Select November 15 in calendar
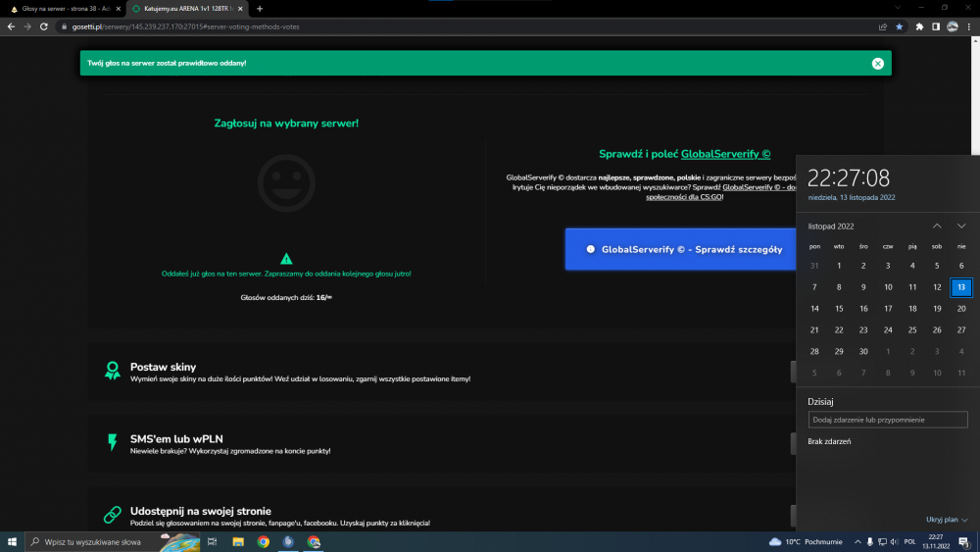 (839, 308)
